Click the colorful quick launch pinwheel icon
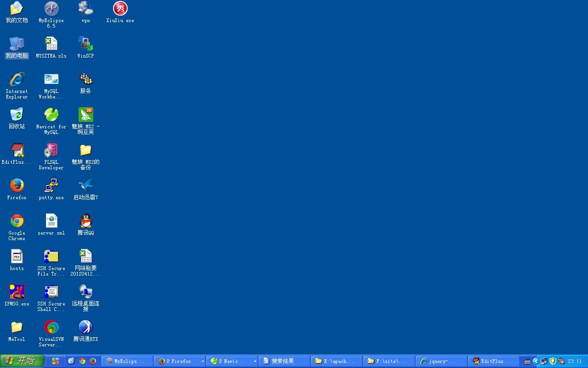 coord(55,361)
